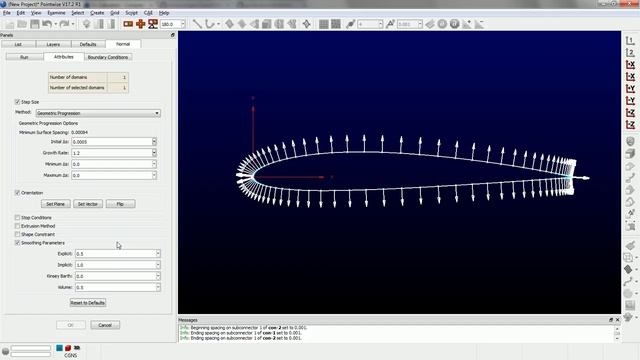This screenshot has height=360, width=640.
Task: Click the Set Plane button
Action: tap(56, 204)
